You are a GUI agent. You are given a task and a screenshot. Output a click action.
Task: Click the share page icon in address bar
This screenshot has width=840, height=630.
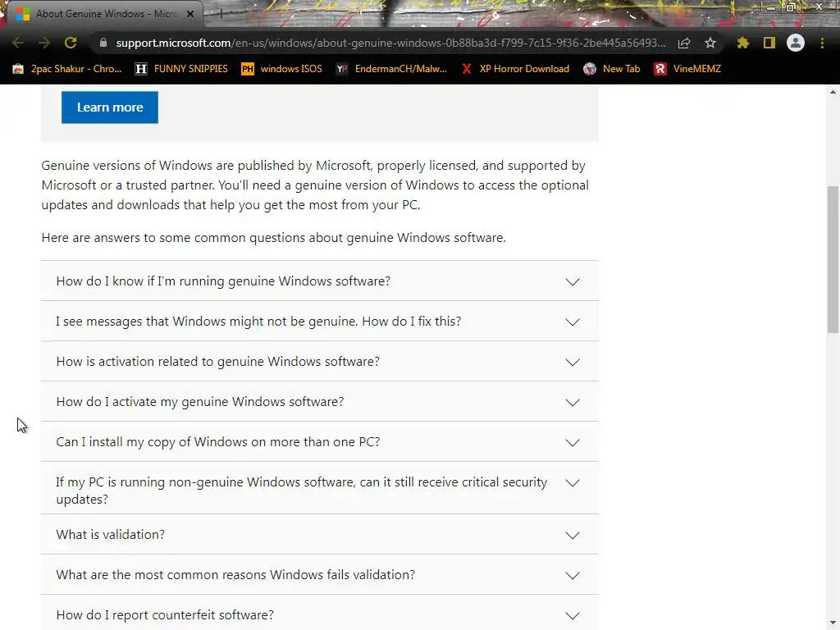tap(684, 43)
